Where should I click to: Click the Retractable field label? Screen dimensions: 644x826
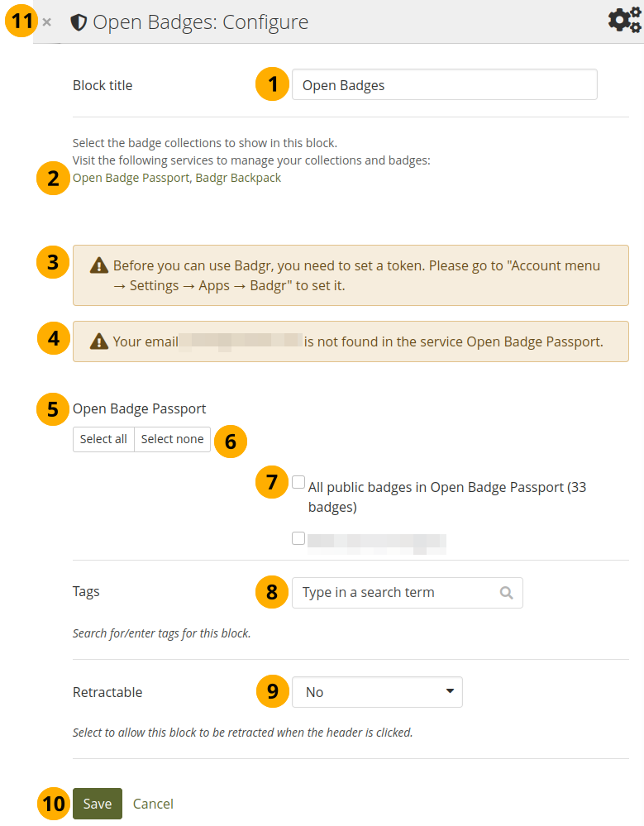pos(107,692)
